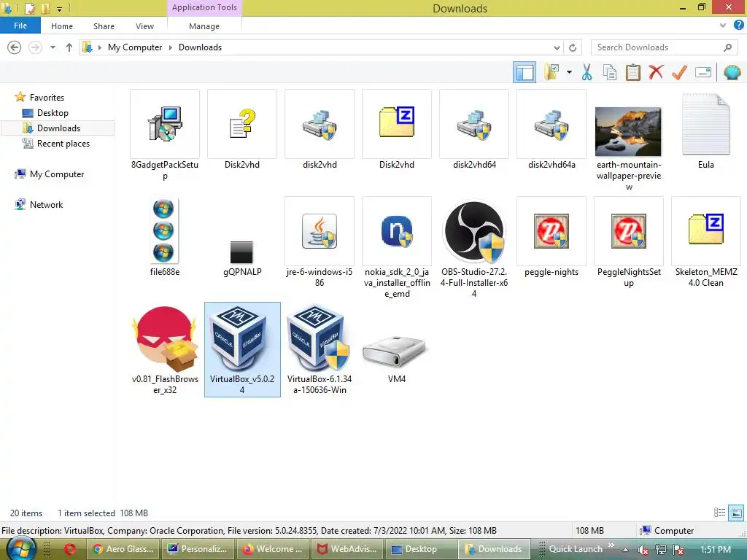Image resolution: width=747 pixels, height=560 pixels.
Task: Open My Computer in the navigation pane
Action: point(57,174)
